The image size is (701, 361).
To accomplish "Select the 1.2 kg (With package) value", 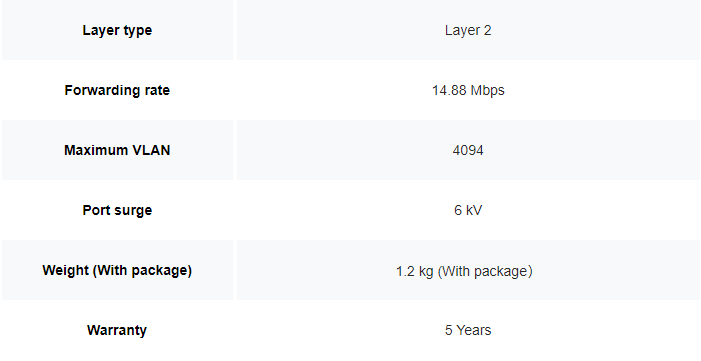I will pos(464,271).
